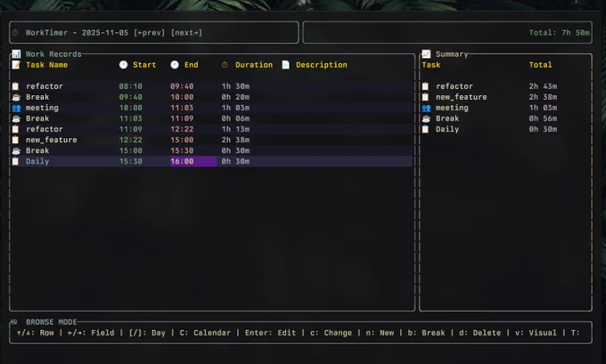This screenshot has height=364, width=606.
Task: Click the bar chart icon next to Work Records
Action: [x=16, y=53]
